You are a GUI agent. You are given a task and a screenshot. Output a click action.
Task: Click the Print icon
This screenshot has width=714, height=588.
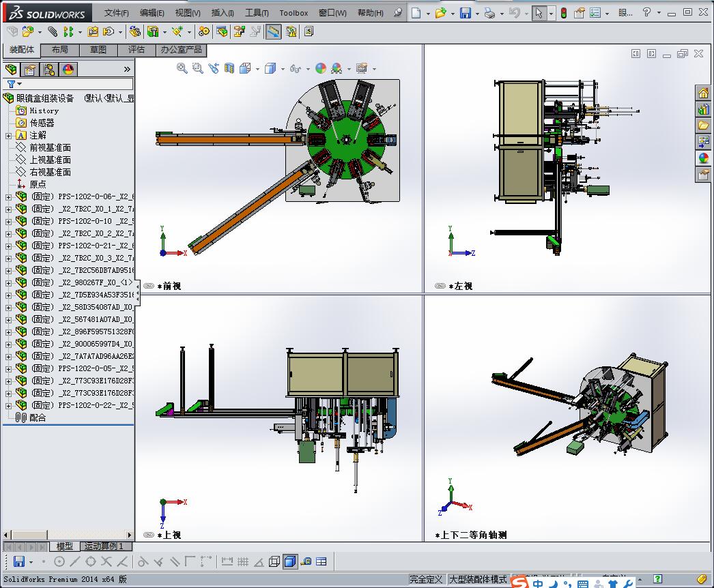(x=490, y=13)
